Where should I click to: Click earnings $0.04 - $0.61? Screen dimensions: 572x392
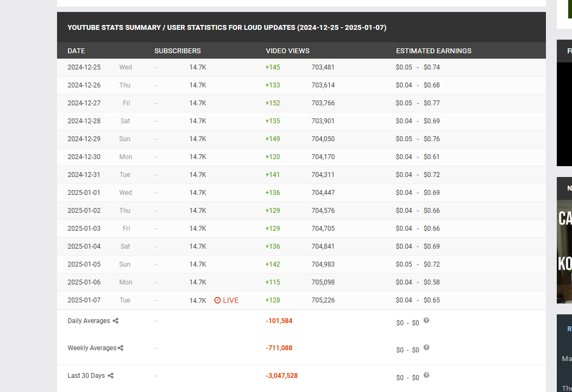418,156
